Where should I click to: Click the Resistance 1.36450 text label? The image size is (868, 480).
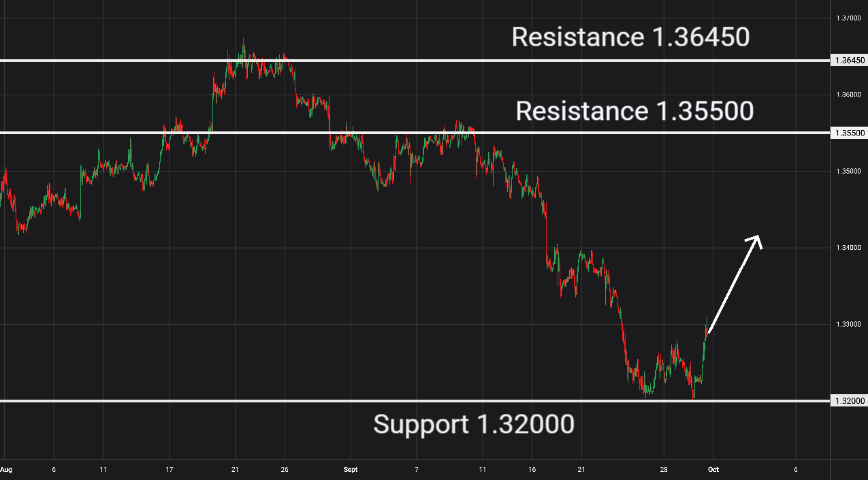630,37
